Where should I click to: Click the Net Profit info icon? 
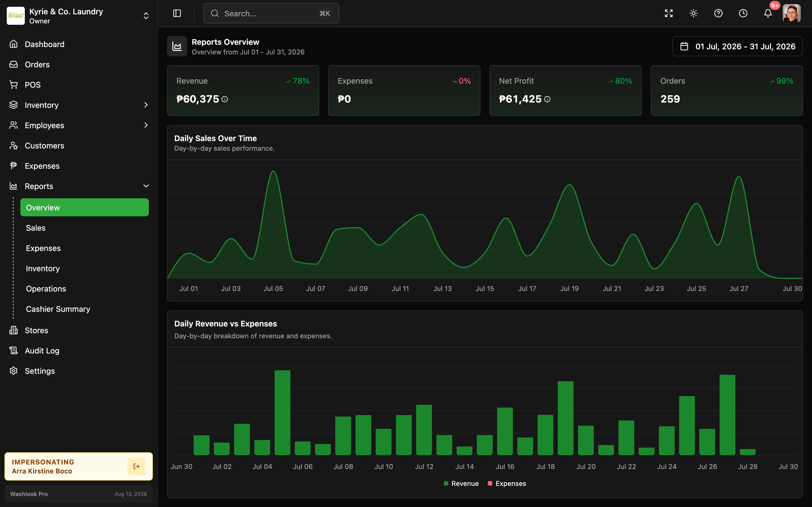(547, 99)
